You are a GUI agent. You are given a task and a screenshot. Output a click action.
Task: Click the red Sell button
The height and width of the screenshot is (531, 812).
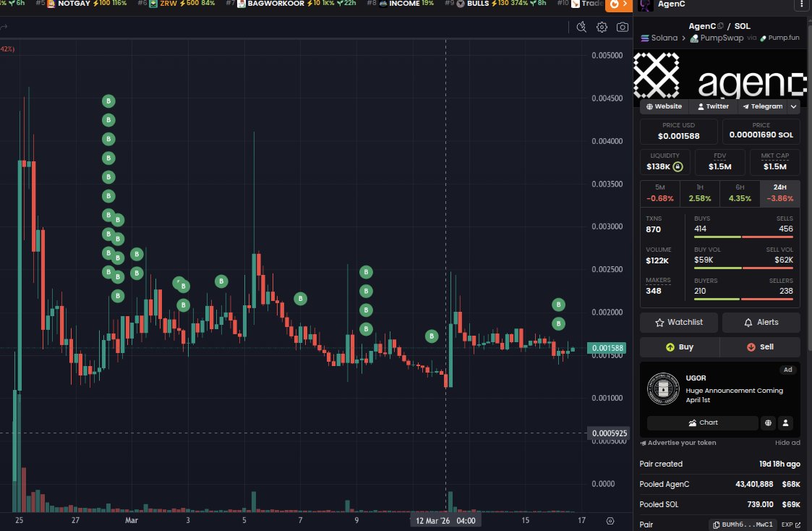tap(760, 347)
